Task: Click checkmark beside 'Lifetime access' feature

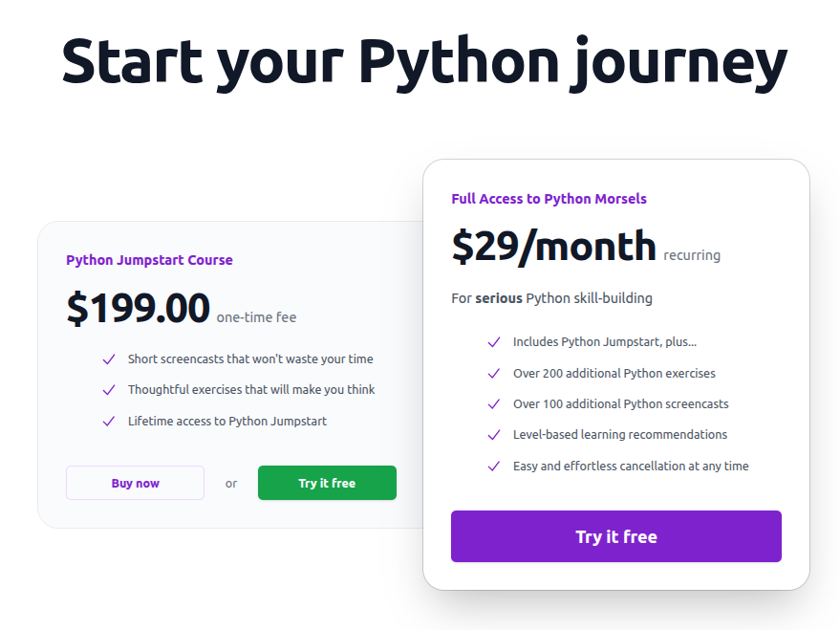Action: tap(109, 422)
